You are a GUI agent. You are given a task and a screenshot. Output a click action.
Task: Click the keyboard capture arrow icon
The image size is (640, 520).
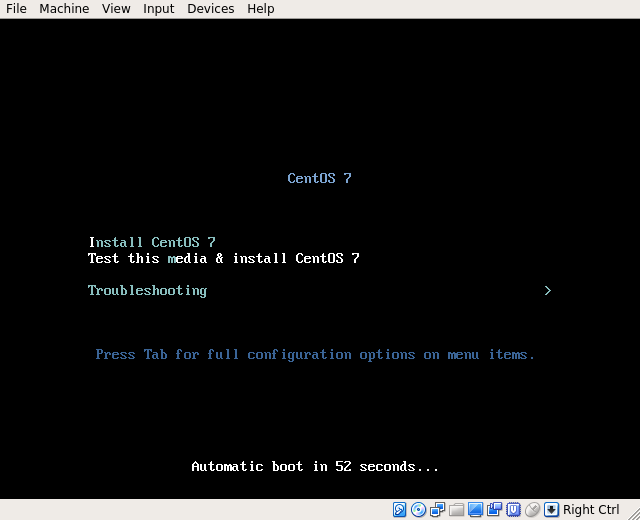tap(551, 509)
